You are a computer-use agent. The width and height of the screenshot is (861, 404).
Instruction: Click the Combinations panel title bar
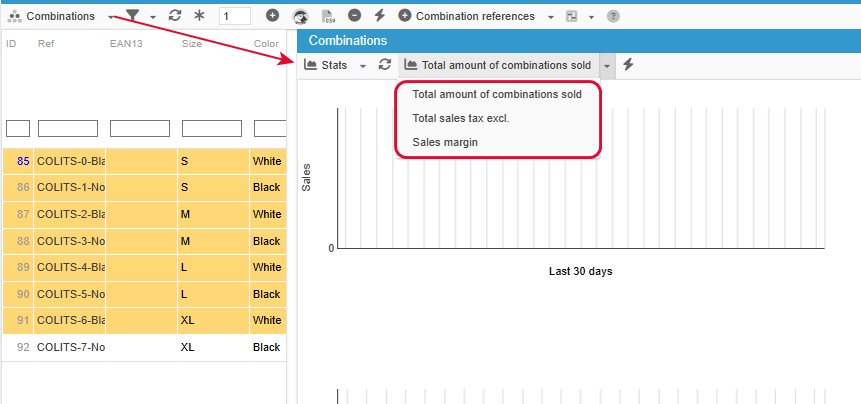pos(579,41)
